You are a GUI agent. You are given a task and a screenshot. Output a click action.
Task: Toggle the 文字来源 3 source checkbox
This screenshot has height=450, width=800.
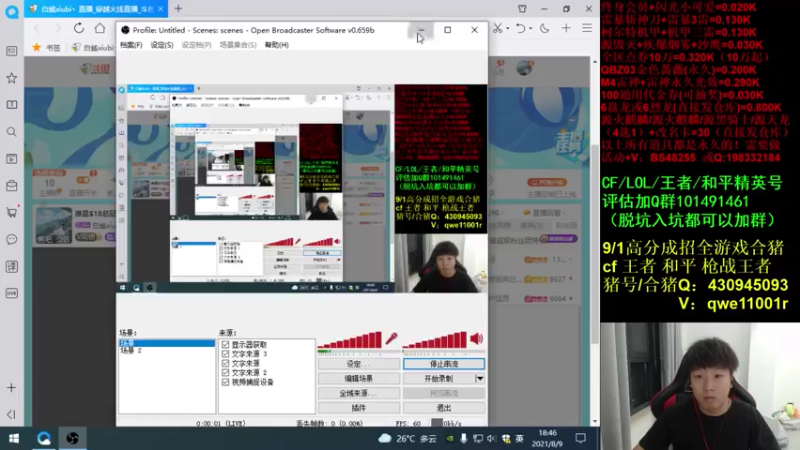tap(226, 354)
